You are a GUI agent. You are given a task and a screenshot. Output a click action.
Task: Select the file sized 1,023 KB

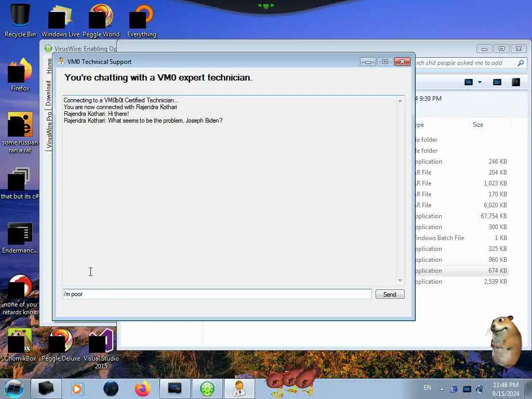pos(461,183)
